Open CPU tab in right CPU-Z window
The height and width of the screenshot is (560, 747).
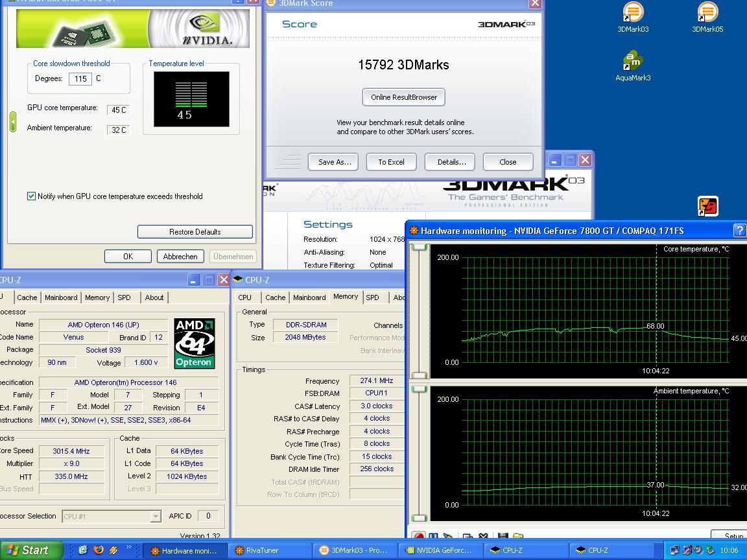point(245,297)
